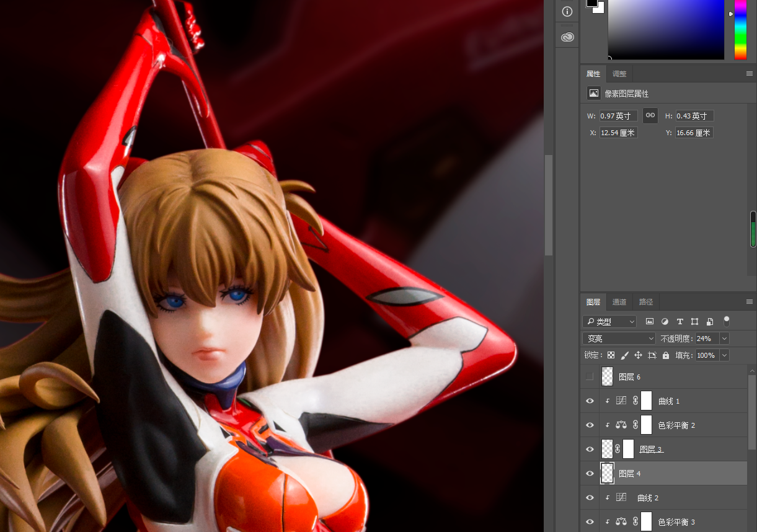Filter layers by pixel layer icon
Viewport: 757px width, 532px height.
(x=650, y=321)
